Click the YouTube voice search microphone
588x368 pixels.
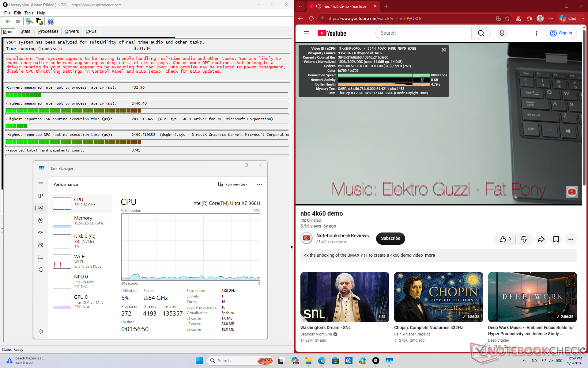pos(502,33)
